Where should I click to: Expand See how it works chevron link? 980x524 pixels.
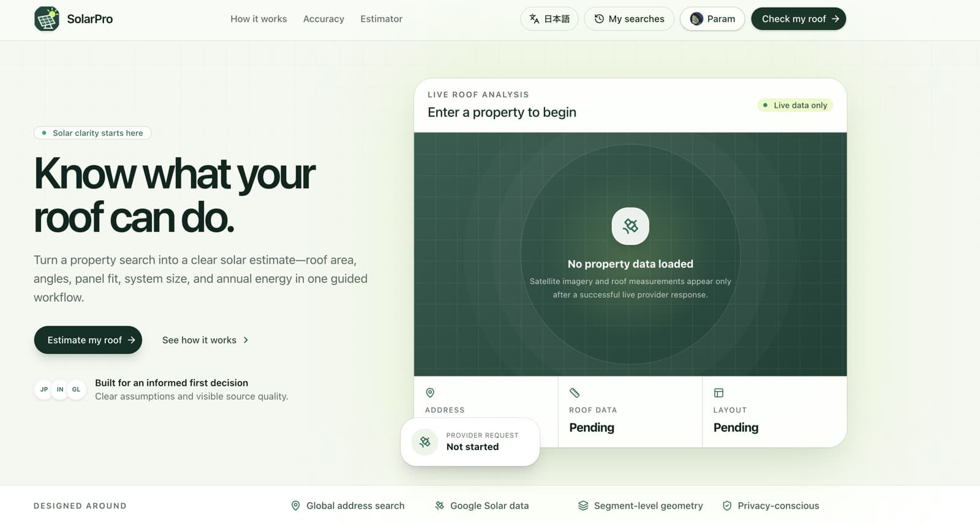tap(205, 340)
